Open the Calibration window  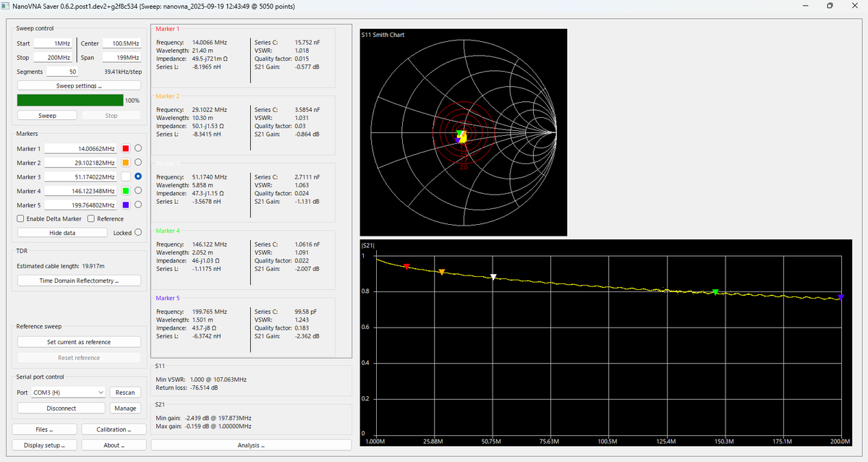click(114, 429)
